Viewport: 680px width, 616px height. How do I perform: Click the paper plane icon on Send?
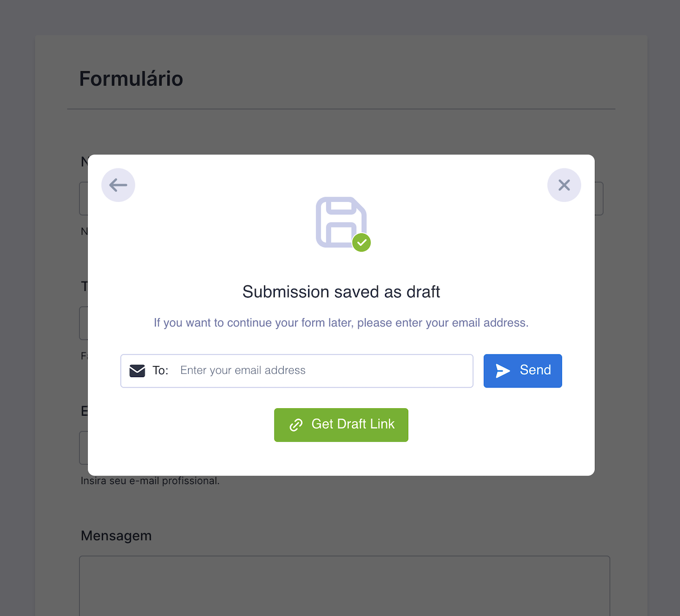pyautogui.click(x=503, y=370)
